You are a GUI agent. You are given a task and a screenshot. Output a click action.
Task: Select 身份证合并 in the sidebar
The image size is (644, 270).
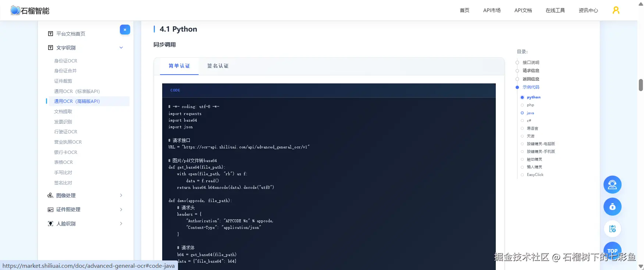(65, 71)
